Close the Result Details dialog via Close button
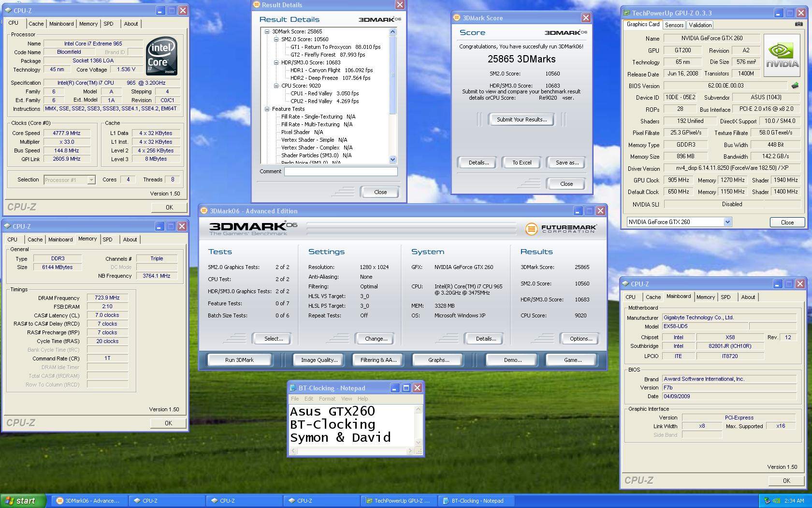Viewport: 812px width, 508px height. 380,192
